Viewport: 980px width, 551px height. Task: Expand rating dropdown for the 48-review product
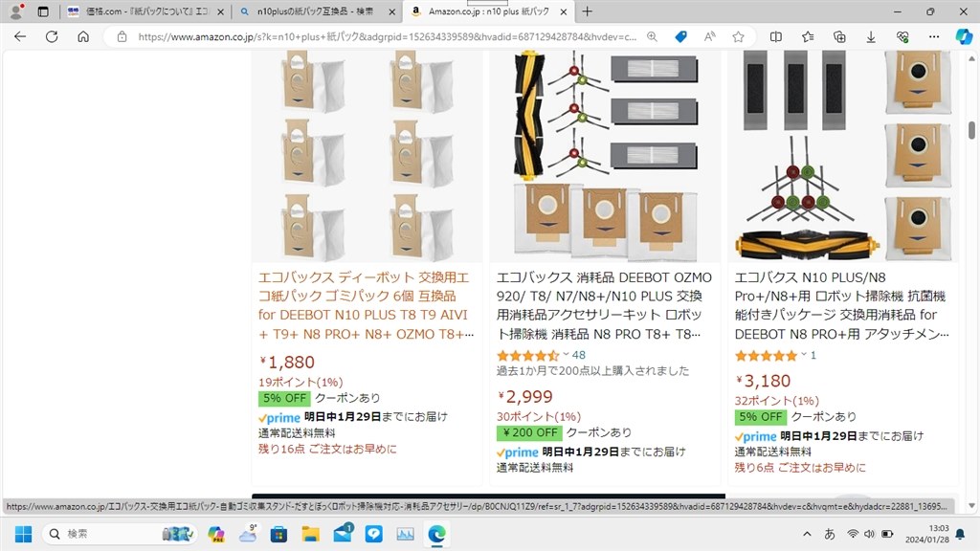[x=566, y=354]
